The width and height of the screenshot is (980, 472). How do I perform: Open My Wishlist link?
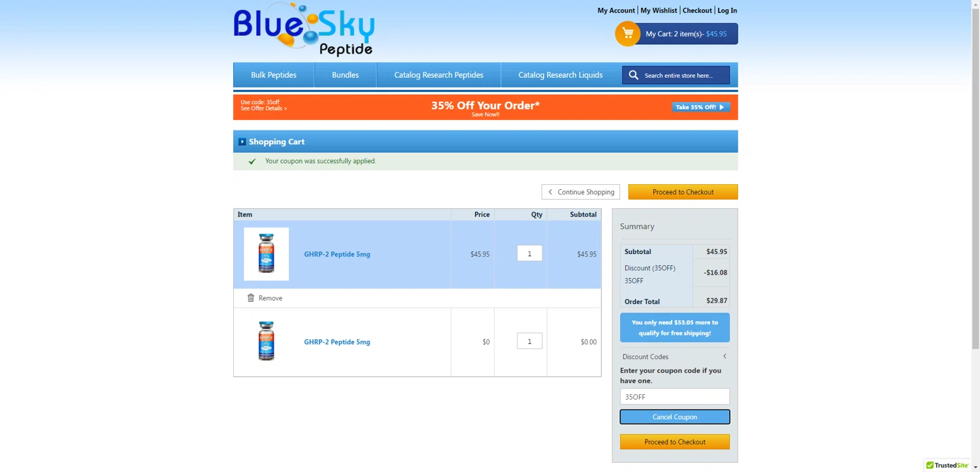click(x=659, y=10)
